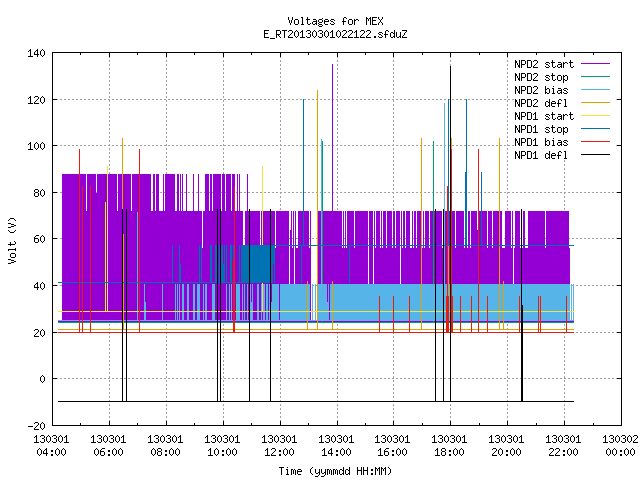Click the 80 y-axis tick label

(40, 193)
